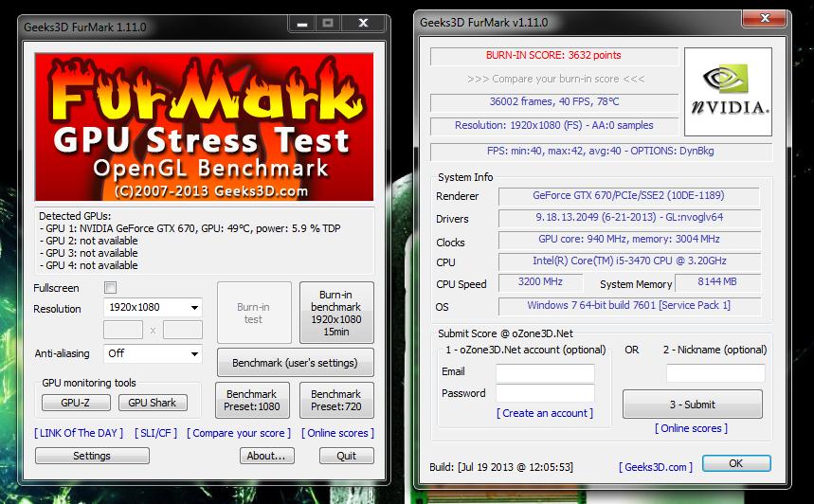Click the CPU Speed 3200 MHz field
This screenshot has width=814, height=504.
coord(540,282)
